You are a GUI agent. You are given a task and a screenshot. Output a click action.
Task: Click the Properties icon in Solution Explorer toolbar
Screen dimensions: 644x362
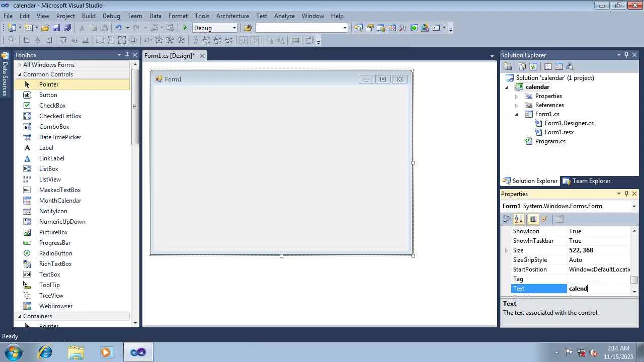pyautogui.click(x=508, y=66)
